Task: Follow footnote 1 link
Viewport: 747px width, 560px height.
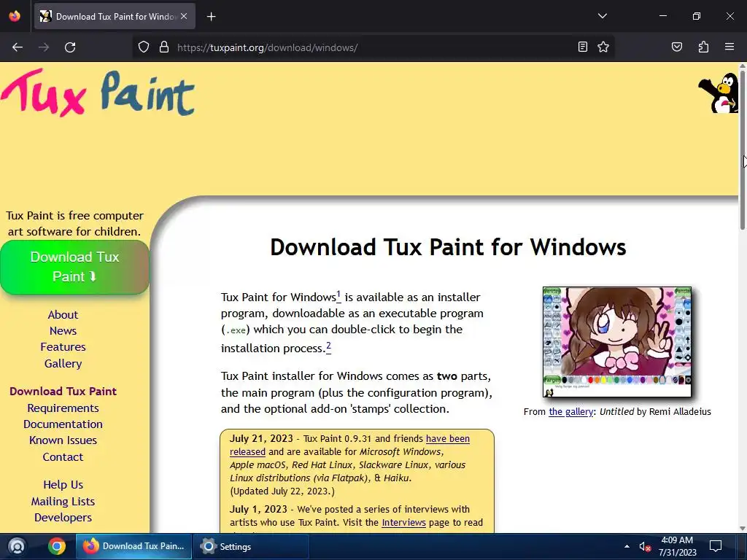Action: (x=338, y=295)
